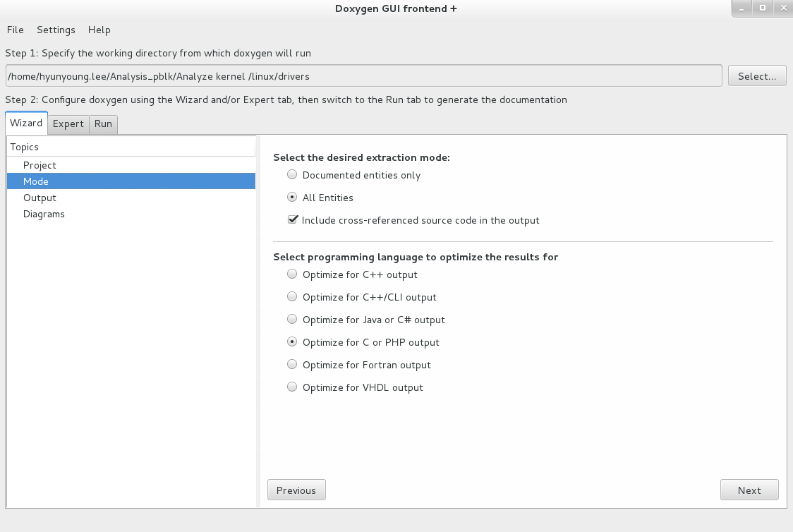
Task: Select the Output topic
Action: coord(131,198)
